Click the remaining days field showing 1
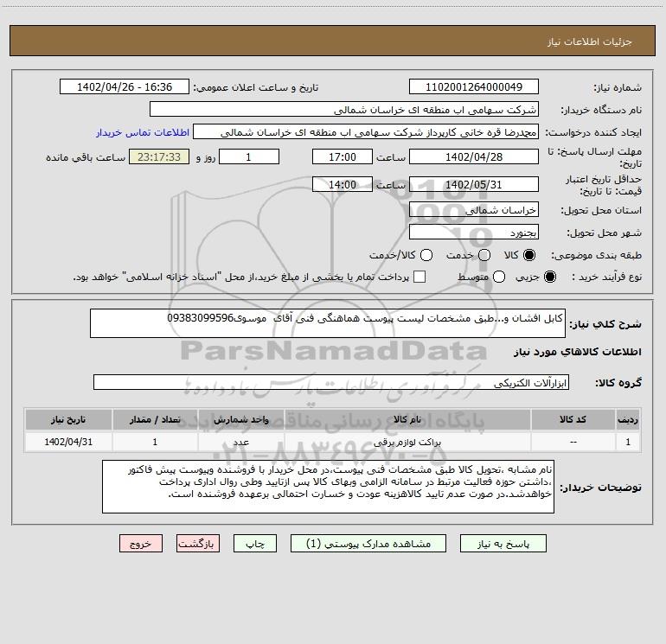The image size is (666, 644). coord(249,156)
